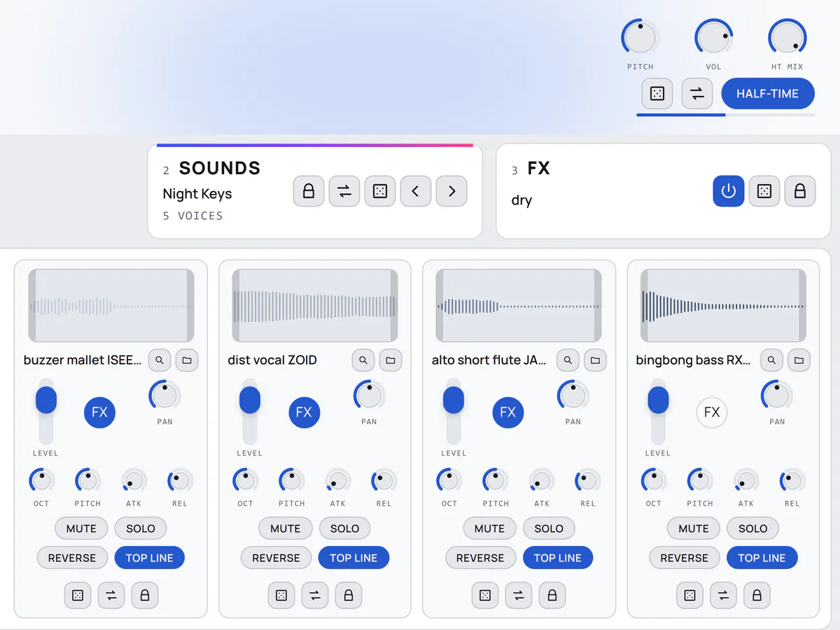
Task: Randomize the global settings with the dice icon
Action: (657, 93)
